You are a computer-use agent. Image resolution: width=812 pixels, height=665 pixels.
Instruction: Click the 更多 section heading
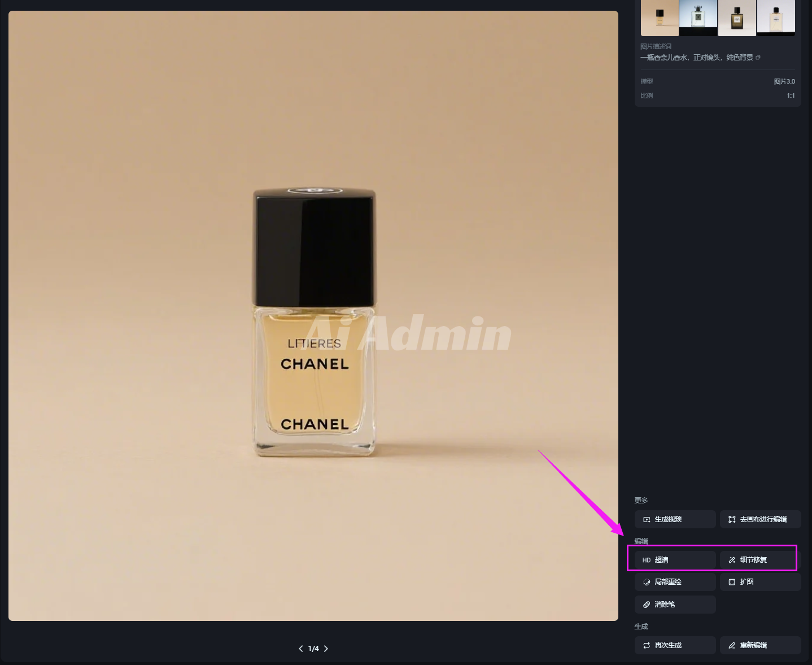[x=641, y=501]
